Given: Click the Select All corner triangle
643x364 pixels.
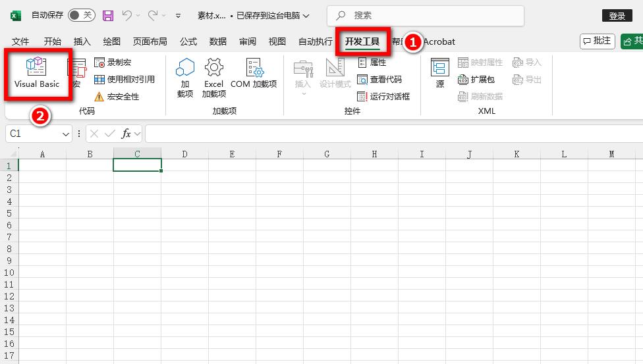Looking at the screenshot, I should (x=13, y=154).
